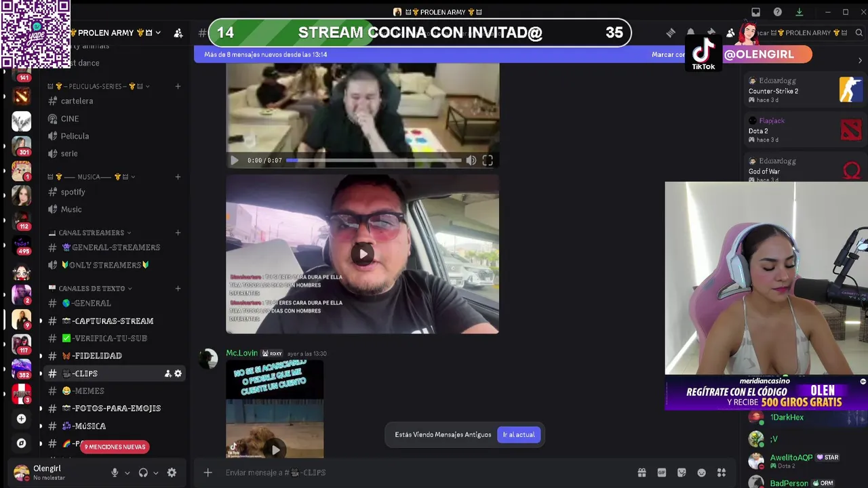
Task: Open the gift Nitro icon
Action: tap(642, 472)
